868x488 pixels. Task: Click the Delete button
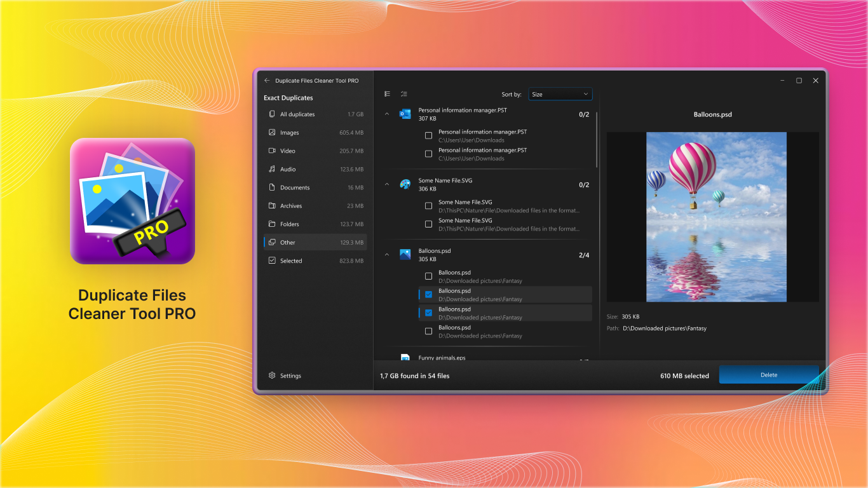tap(769, 375)
